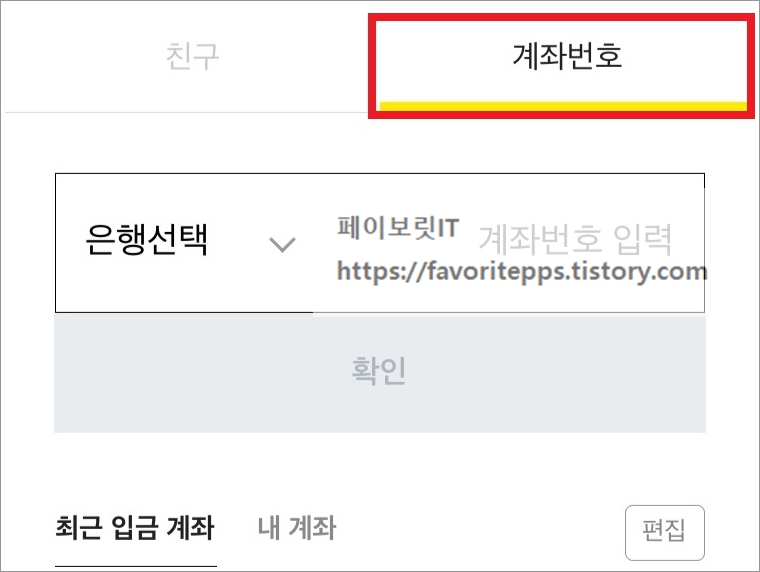The height and width of the screenshot is (572, 760).
Task: Edit saved accounts using 편집
Action: [665, 532]
